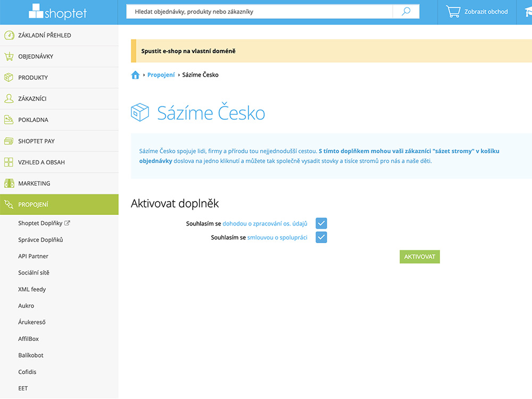Open the AffilBox connection
The height and width of the screenshot is (399, 532).
click(x=29, y=338)
